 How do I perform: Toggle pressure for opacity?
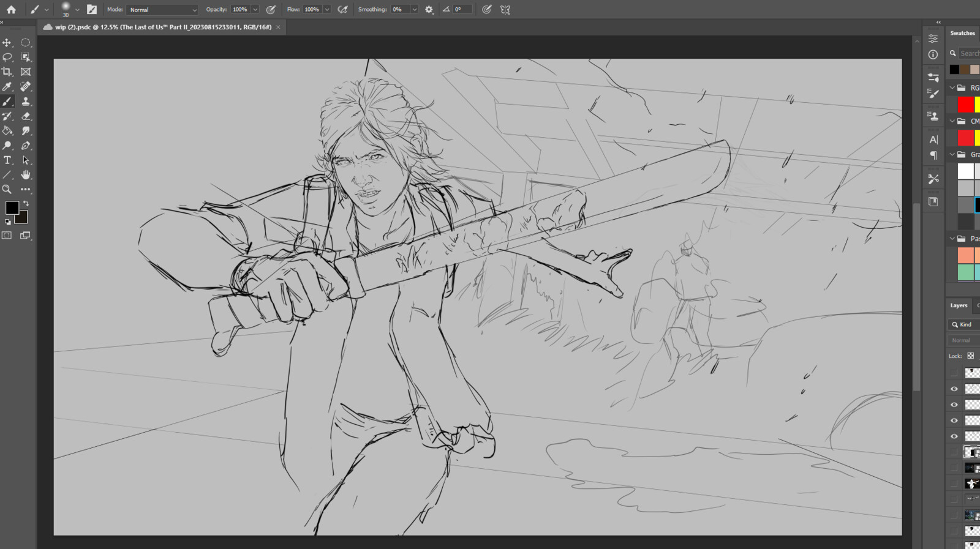271,9
